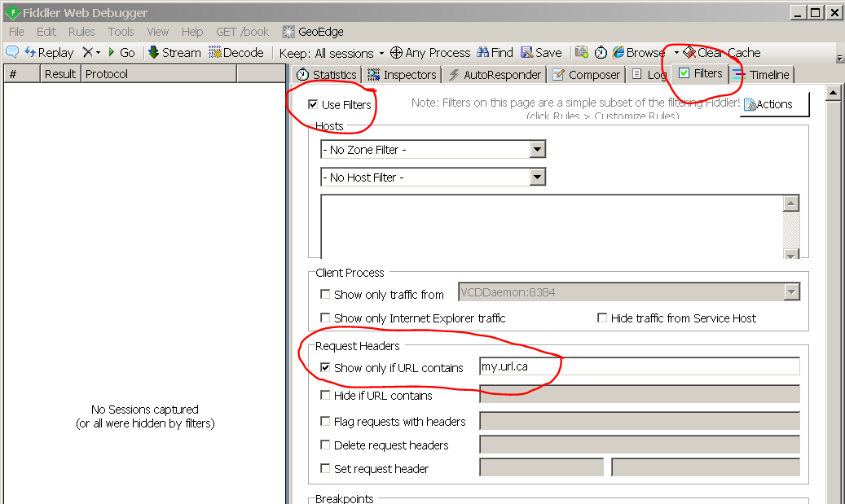
Task: Check Flag requests with headers option
Action: click(x=325, y=421)
